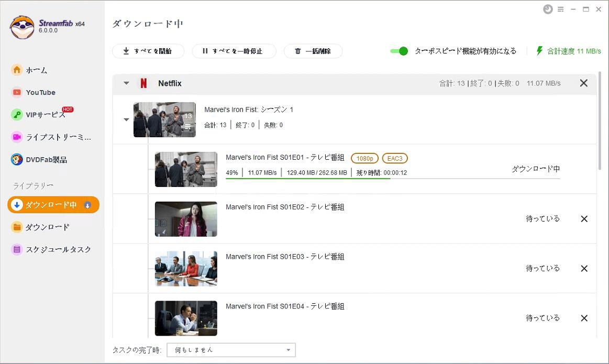Click the すべてを一時停止 button
The width and height of the screenshot is (609, 364).
point(234,51)
